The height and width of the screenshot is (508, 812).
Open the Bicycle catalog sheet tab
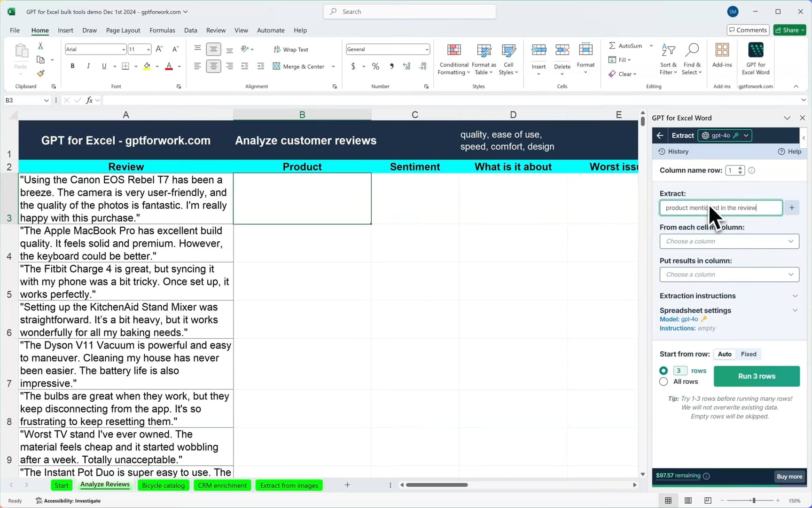[163, 485]
